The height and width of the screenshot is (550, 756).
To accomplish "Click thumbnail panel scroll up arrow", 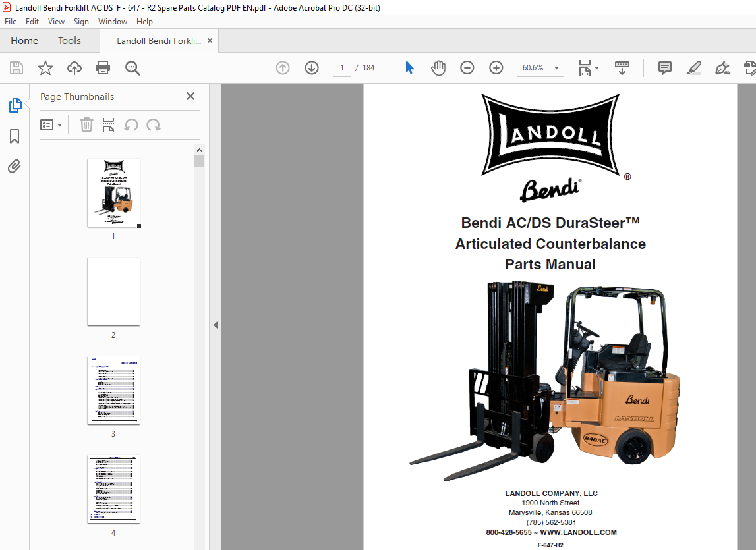I will (x=200, y=150).
